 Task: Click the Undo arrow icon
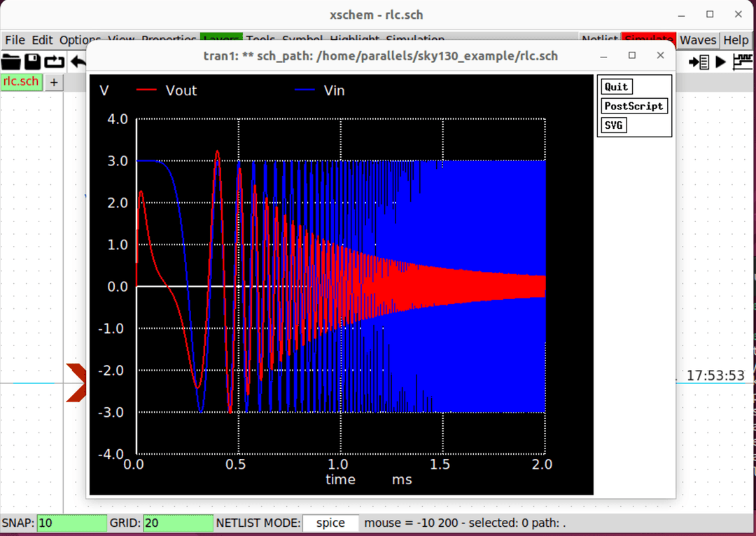(77, 62)
